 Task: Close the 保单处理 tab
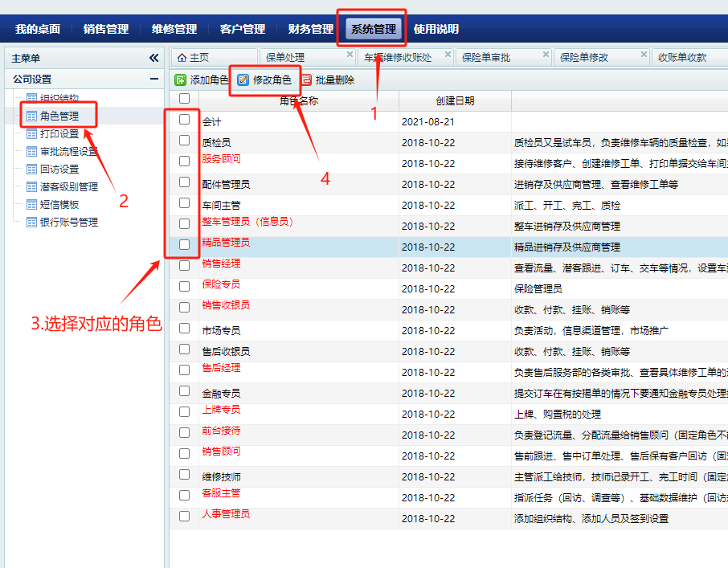(350, 55)
